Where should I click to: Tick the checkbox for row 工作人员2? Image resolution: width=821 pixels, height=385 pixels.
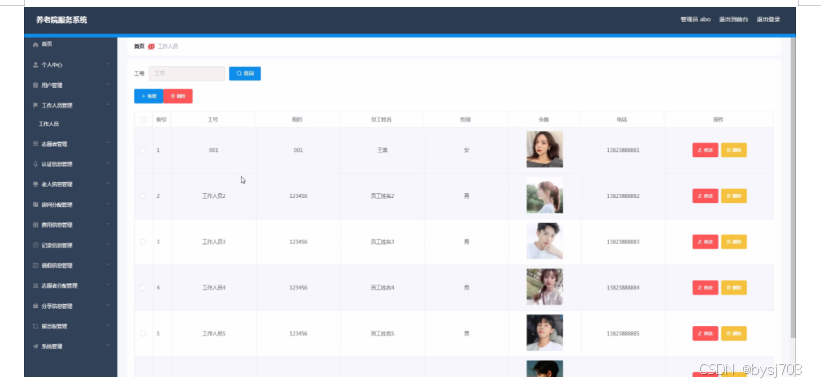pyautogui.click(x=143, y=196)
